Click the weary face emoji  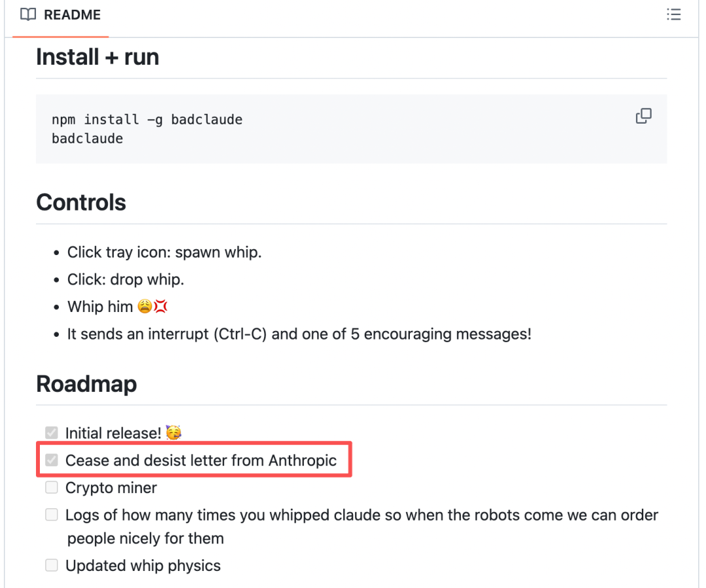pos(145,306)
